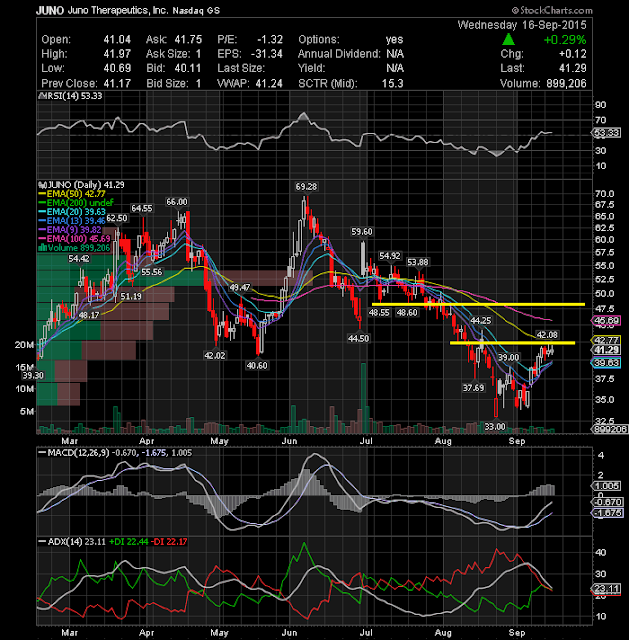The image size is (629, 640).
Task: Click the EPS value -31.34
Action: [267, 54]
